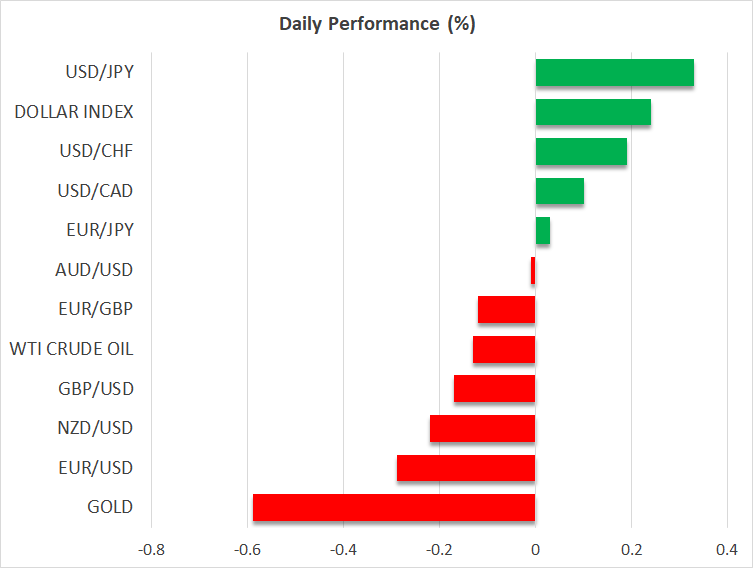753x568 pixels.
Task: Click the EUR/USD red bar
Action: pos(466,468)
